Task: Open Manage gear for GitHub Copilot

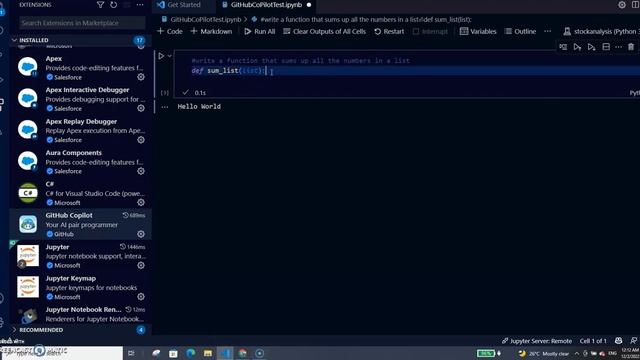Action: pyautogui.click(x=141, y=234)
